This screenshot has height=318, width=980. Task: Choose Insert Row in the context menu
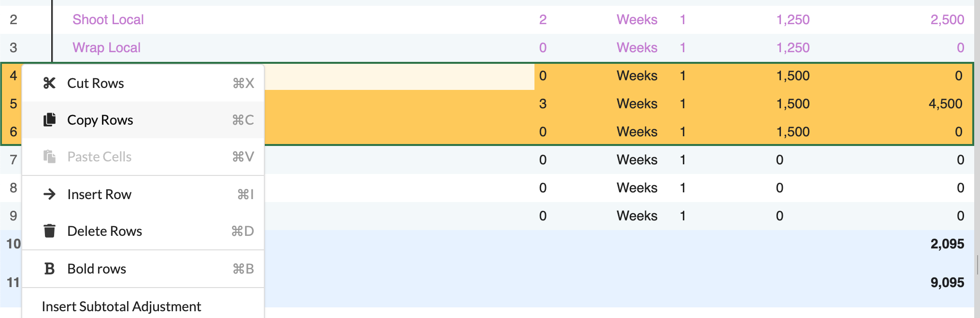(99, 194)
